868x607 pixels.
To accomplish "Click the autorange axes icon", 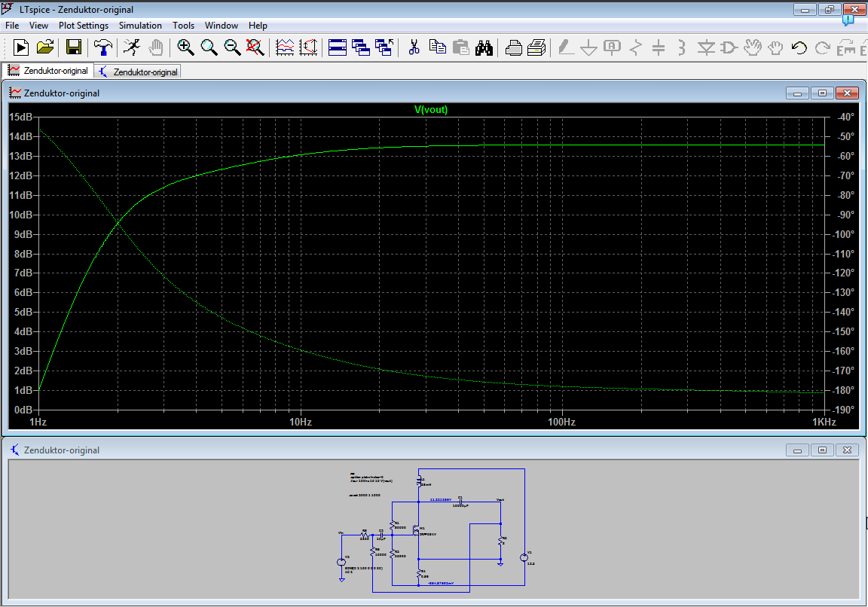I will [x=308, y=47].
